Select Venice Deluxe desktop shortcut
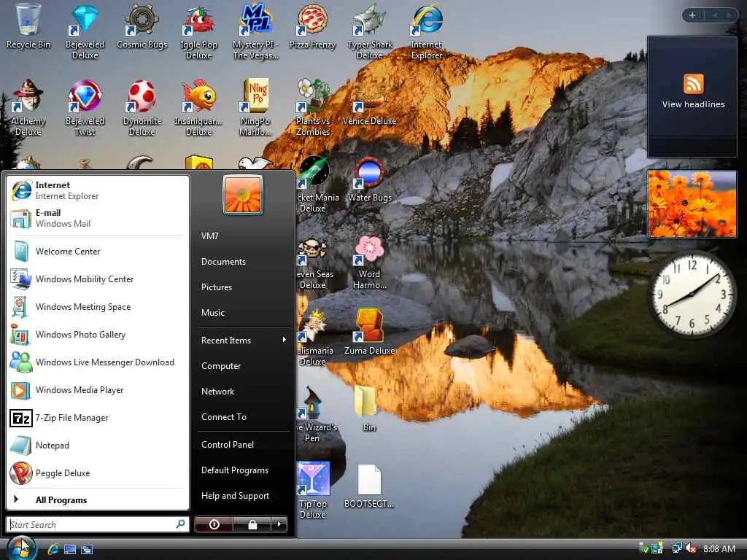The width and height of the screenshot is (747, 560). click(x=370, y=104)
